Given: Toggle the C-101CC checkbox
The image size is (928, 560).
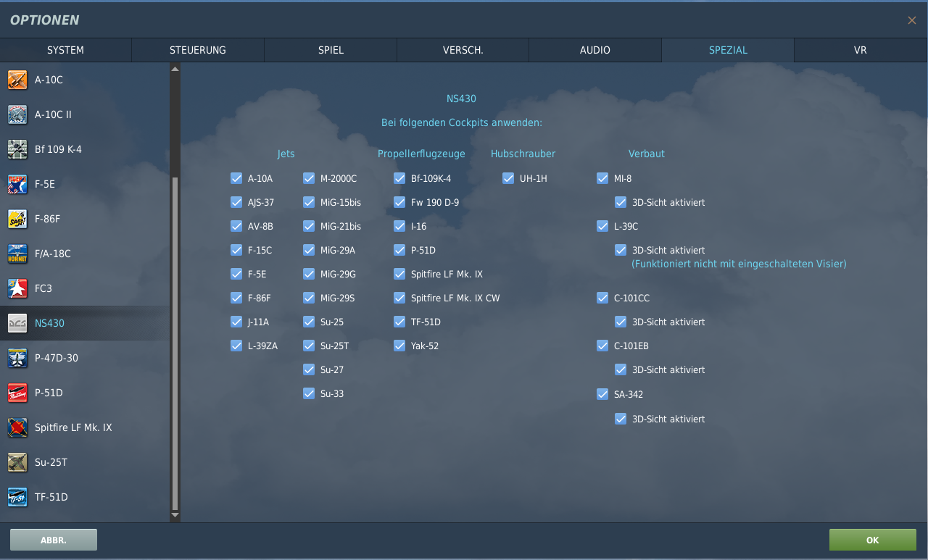Looking at the screenshot, I should [x=602, y=298].
